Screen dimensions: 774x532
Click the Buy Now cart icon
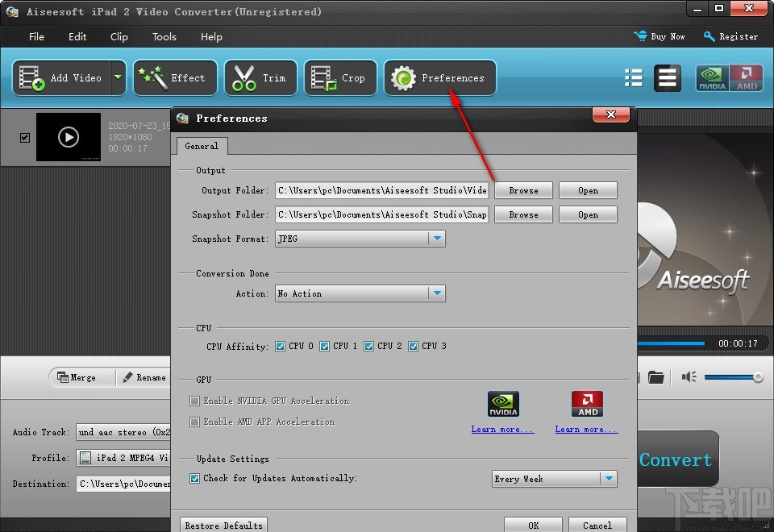pos(640,36)
